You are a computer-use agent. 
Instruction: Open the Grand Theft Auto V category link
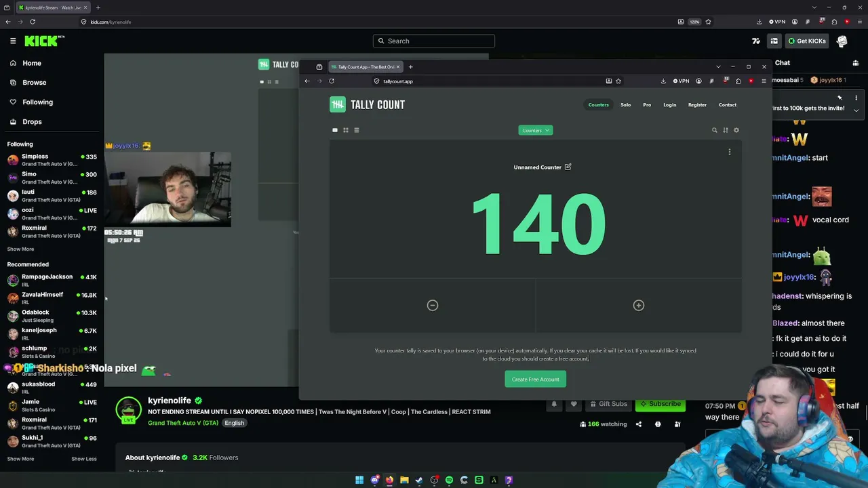183,423
